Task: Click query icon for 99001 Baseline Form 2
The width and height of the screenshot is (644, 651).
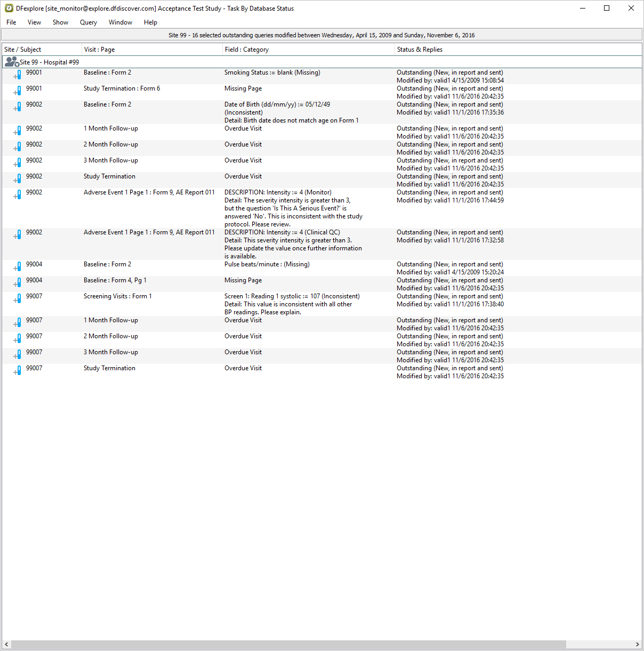Action: [x=18, y=75]
